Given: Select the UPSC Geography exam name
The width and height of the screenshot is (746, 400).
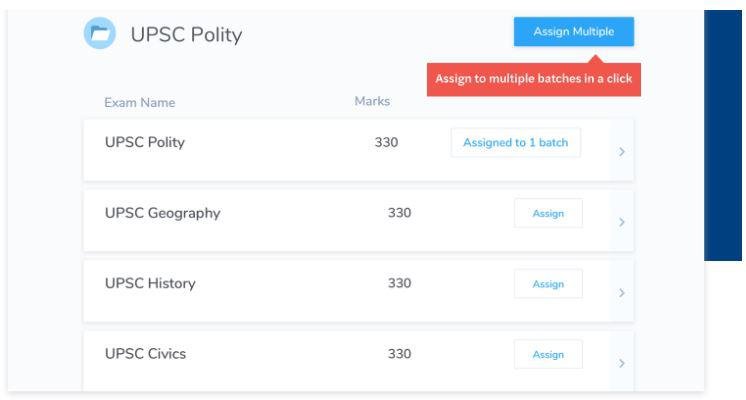Looking at the screenshot, I should point(162,213).
